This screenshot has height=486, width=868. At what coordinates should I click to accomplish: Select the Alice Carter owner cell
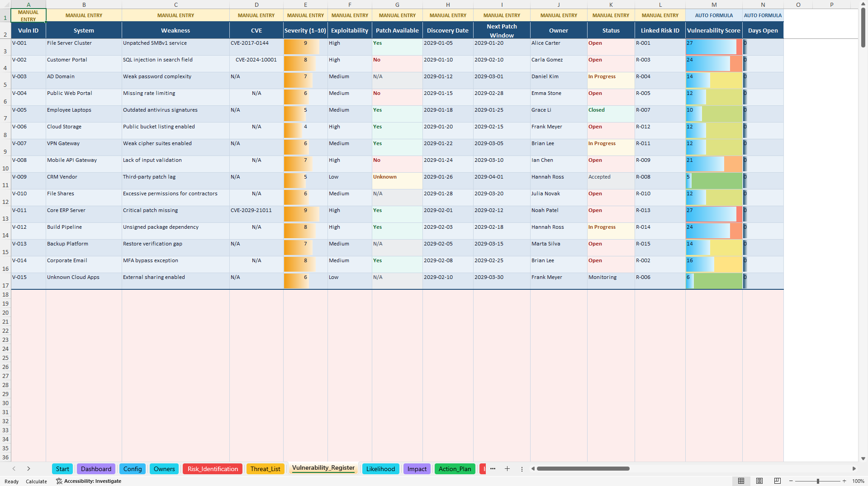559,47
